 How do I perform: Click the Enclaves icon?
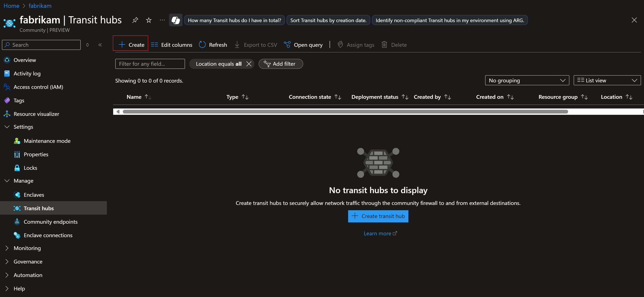[x=17, y=195]
